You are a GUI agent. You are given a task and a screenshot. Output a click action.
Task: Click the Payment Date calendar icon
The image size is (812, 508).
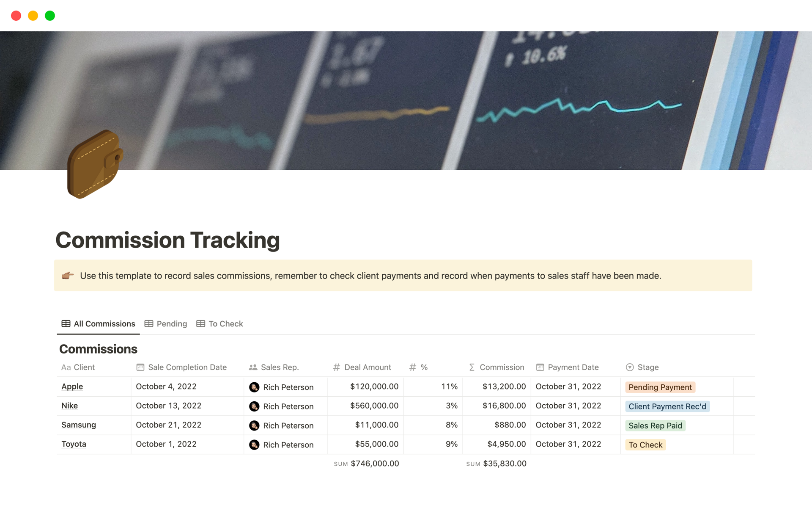(538, 367)
